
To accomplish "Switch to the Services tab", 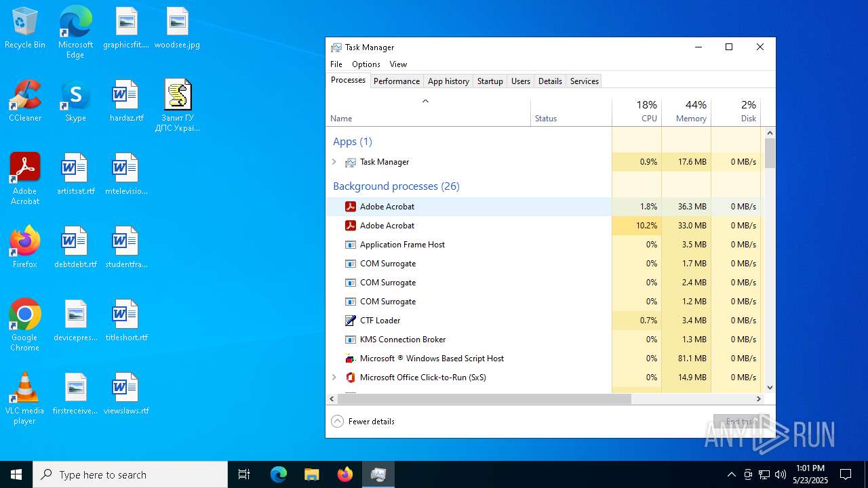I will (x=585, y=81).
